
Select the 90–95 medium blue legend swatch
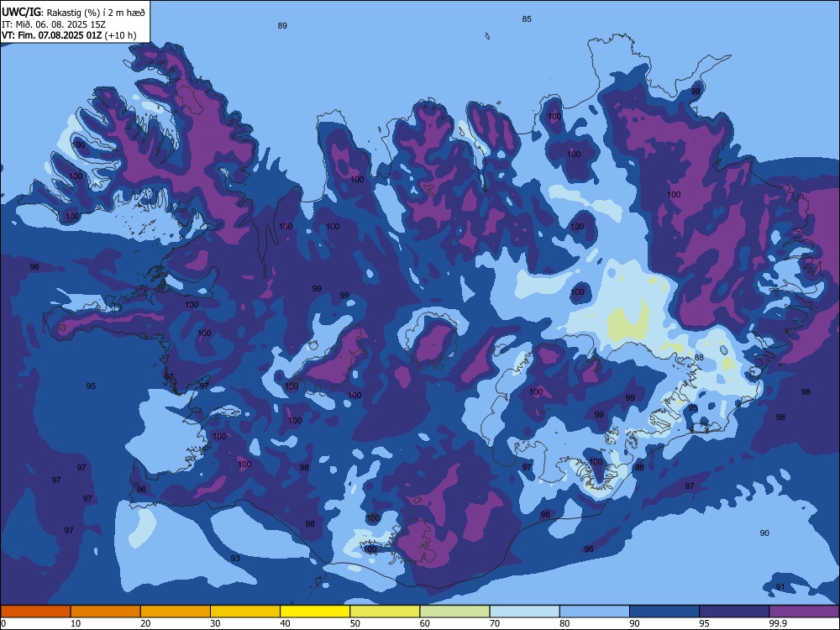[664, 612]
